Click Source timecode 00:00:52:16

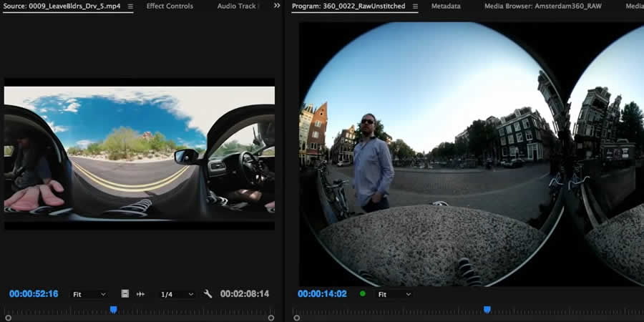(34, 294)
